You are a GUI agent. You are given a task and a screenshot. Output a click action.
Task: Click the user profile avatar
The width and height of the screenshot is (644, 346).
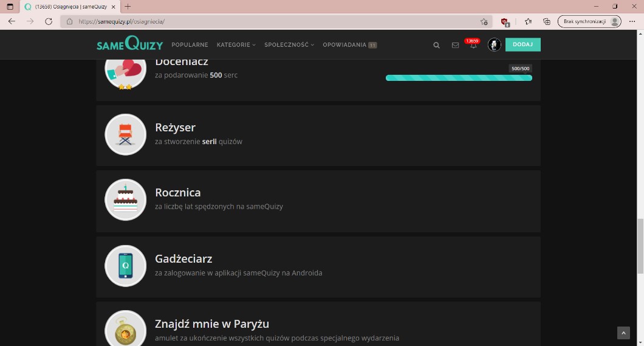pos(495,45)
